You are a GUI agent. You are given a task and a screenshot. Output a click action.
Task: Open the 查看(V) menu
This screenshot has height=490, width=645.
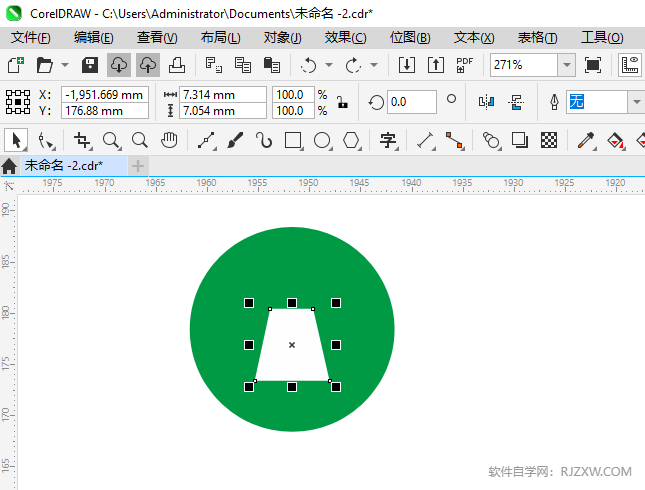157,38
